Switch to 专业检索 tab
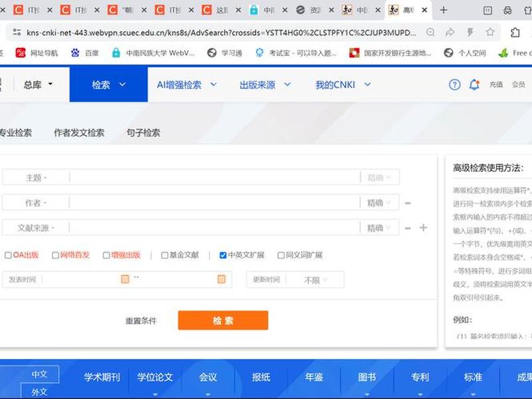 pos(15,132)
